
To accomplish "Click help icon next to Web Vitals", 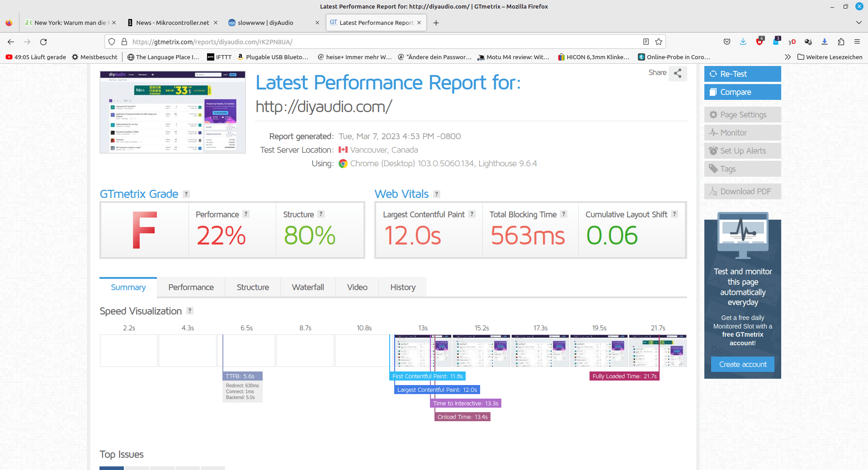I will [x=436, y=194].
